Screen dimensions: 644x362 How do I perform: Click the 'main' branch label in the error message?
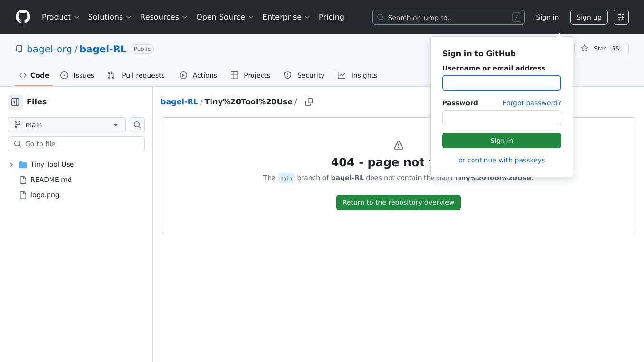[x=286, y=178]
